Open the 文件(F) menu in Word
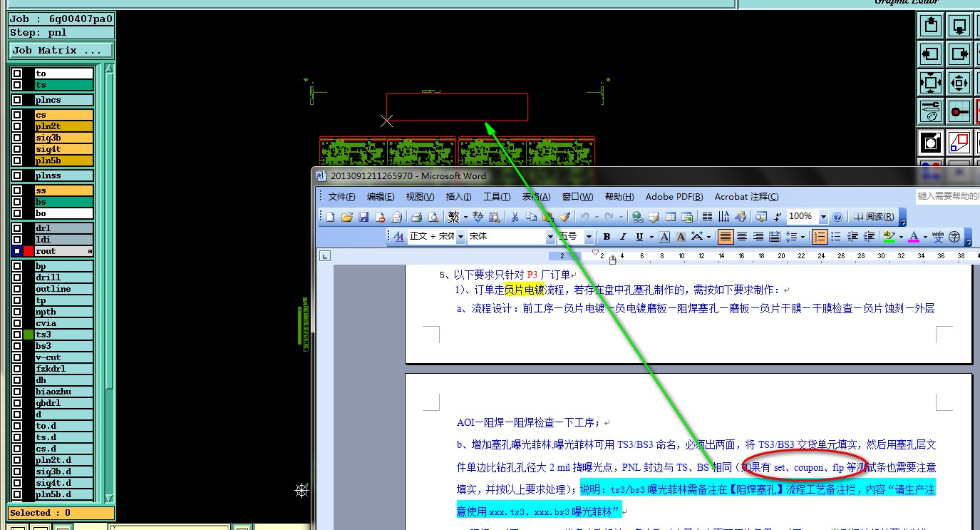 tap(341, 197)
